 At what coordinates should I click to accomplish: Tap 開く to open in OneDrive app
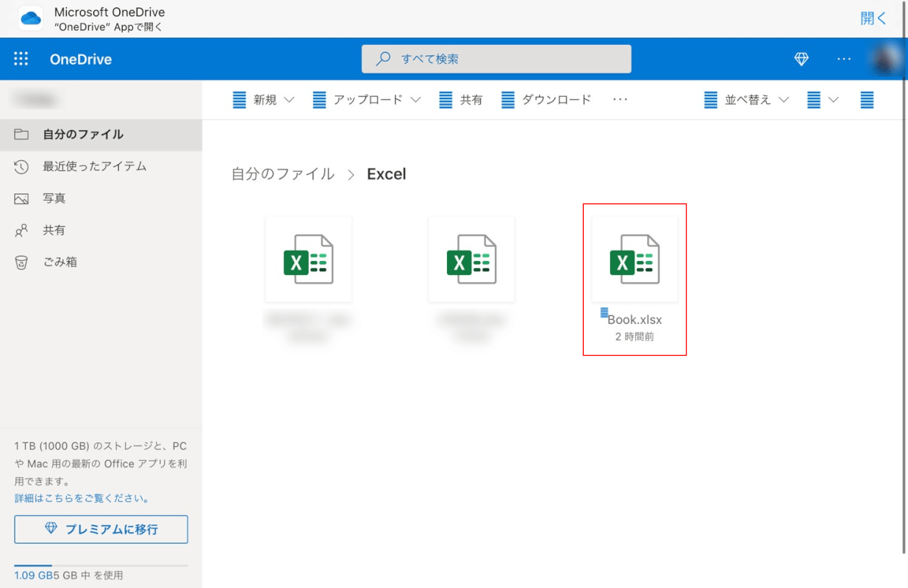[x=874, y=18]
